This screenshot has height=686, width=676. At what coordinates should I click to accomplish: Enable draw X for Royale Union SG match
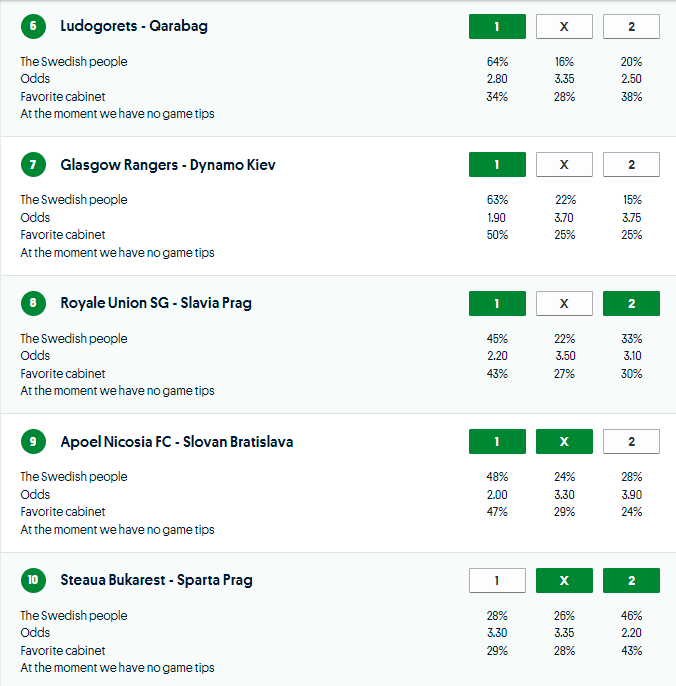564,303
